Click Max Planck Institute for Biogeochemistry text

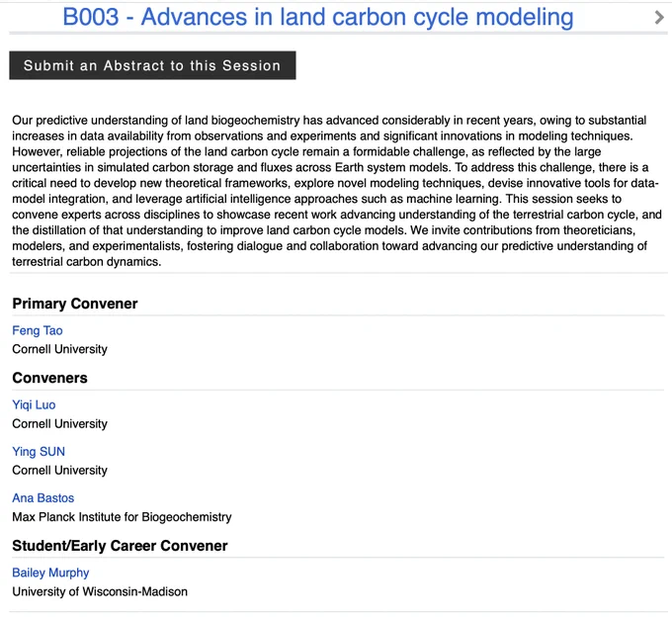[x=122, y=517]
